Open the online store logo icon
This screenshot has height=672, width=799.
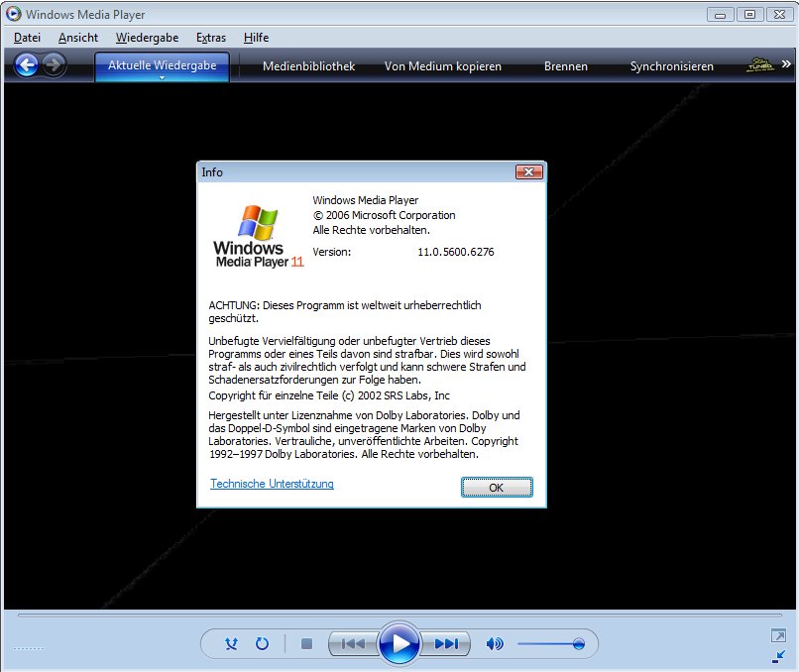[759, 65]
